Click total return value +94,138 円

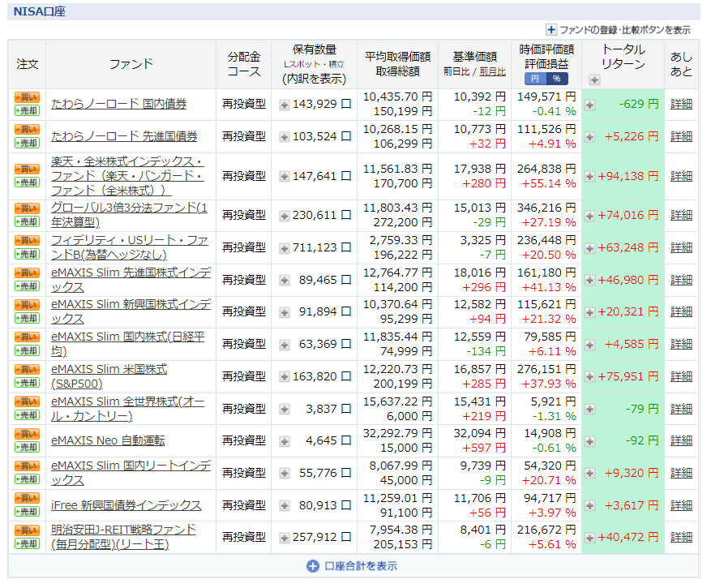pyautogui.click(x=628, y=177)
